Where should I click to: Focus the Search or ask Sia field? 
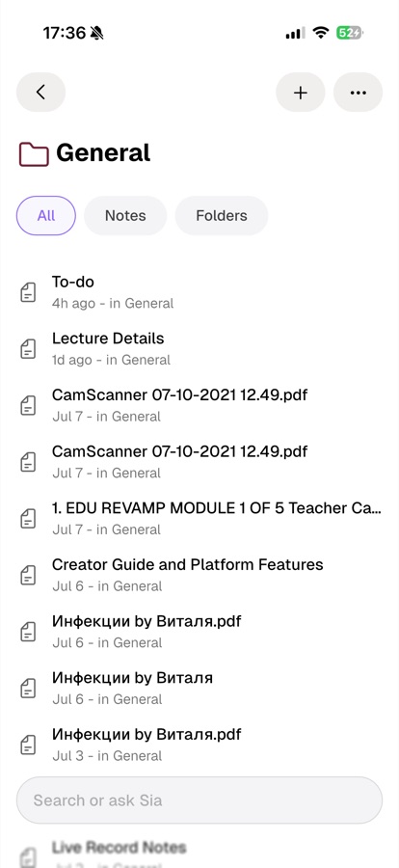[199, 800]
